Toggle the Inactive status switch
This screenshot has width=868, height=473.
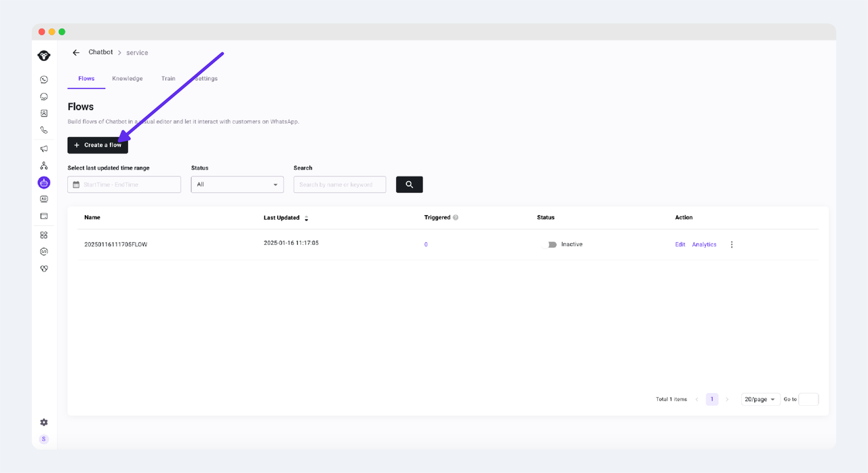point(552,244)
